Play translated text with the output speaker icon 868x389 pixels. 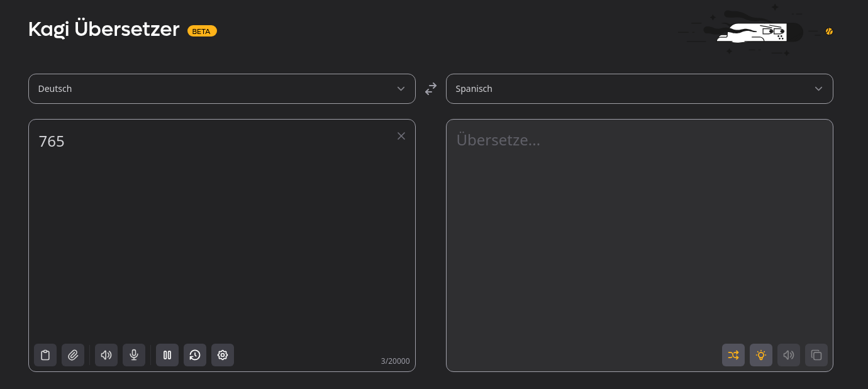(789, 355)
